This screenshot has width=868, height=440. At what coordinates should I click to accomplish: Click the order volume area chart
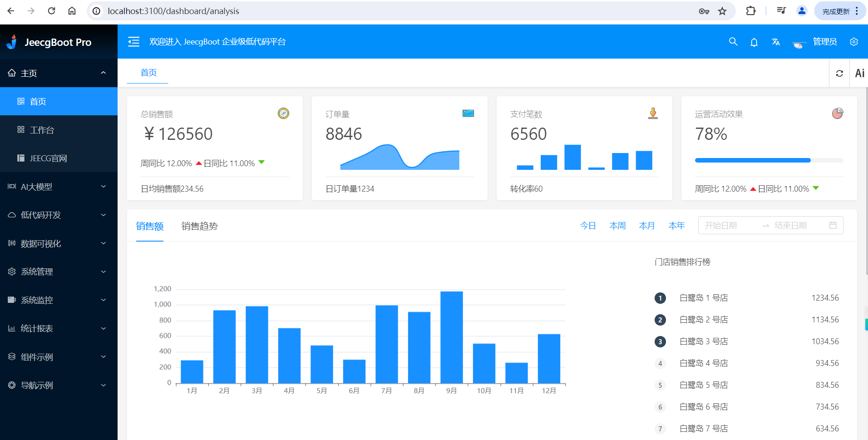pyautogui.click(x=399, y=157)
